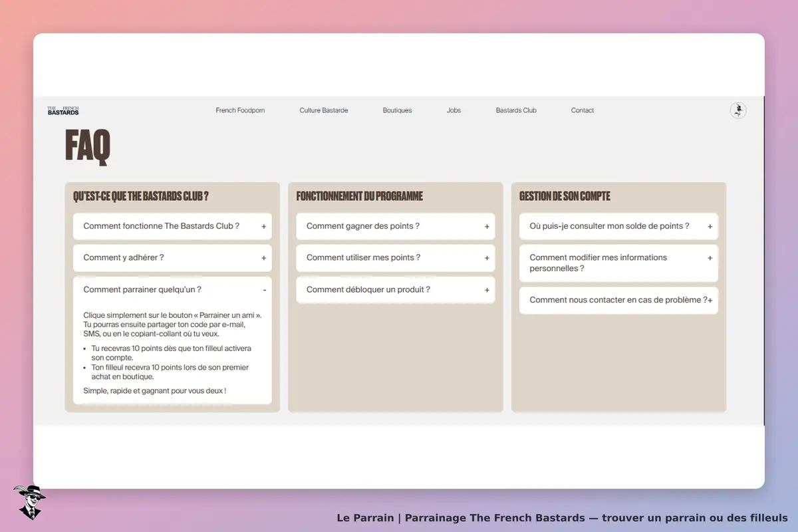
Task: Click The French Bastards logo
Action: tap(63, 110)
